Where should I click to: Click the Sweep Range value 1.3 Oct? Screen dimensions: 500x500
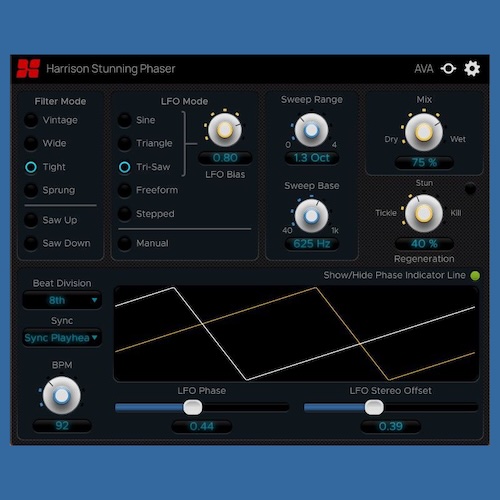(x=312, y=158)
